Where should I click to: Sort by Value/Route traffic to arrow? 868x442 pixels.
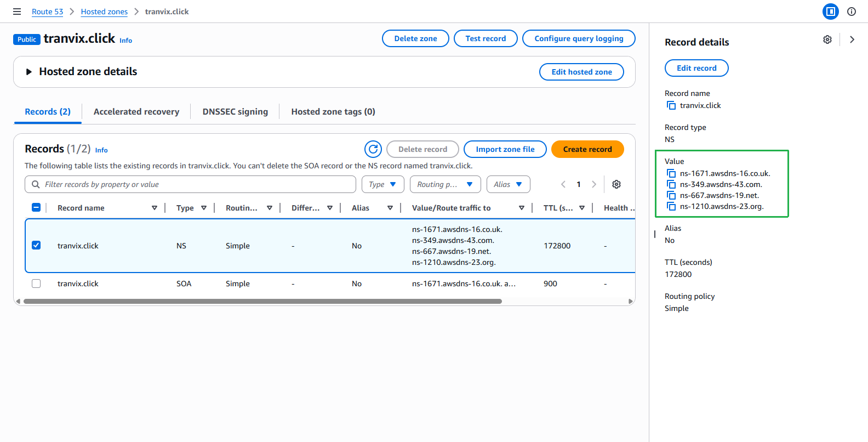[522, 208]
